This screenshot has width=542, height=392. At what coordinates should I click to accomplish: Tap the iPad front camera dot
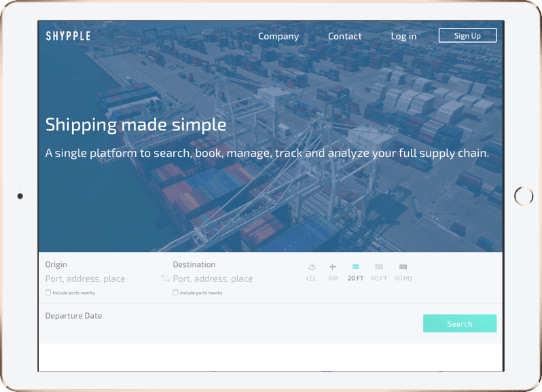20,196
